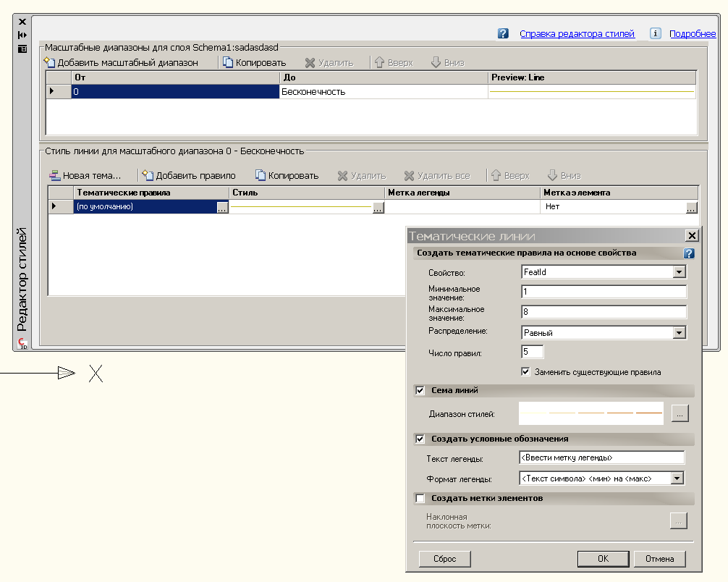Click the 'Копировать' icon in scale ranges toolbar
This screenshot has width=728, height=582.
pyautogui.click(x=228, y=63)
